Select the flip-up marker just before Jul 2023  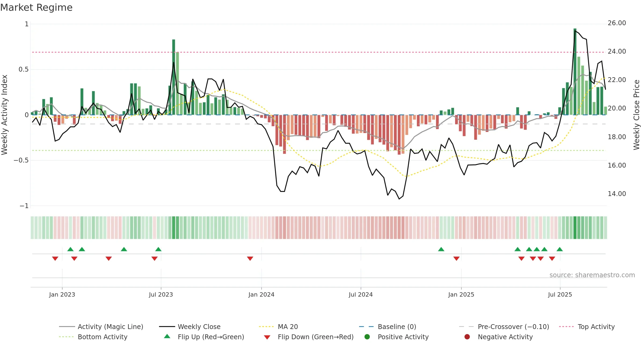coord(158,249)
